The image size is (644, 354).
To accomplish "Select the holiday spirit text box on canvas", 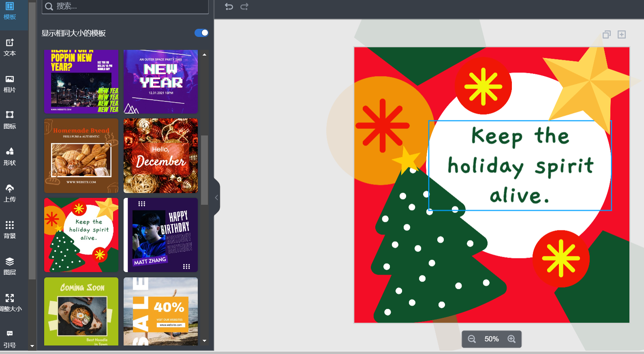I will tap(520, 165).
